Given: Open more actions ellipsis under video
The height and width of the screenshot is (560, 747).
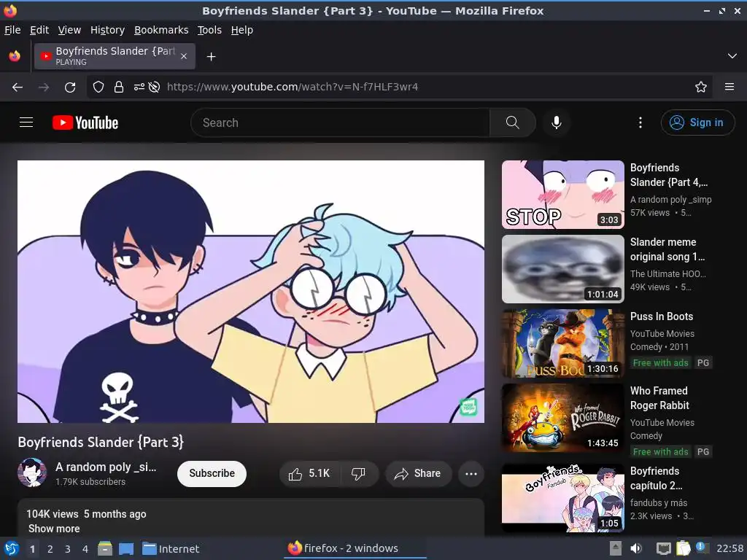Looking at the screenshot, I should point(471,473).
